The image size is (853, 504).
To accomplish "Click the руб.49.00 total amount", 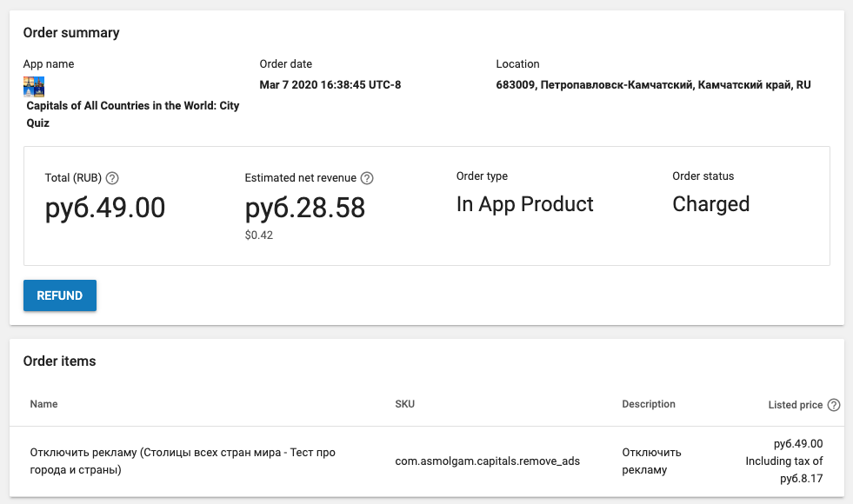I will (104, 209).
